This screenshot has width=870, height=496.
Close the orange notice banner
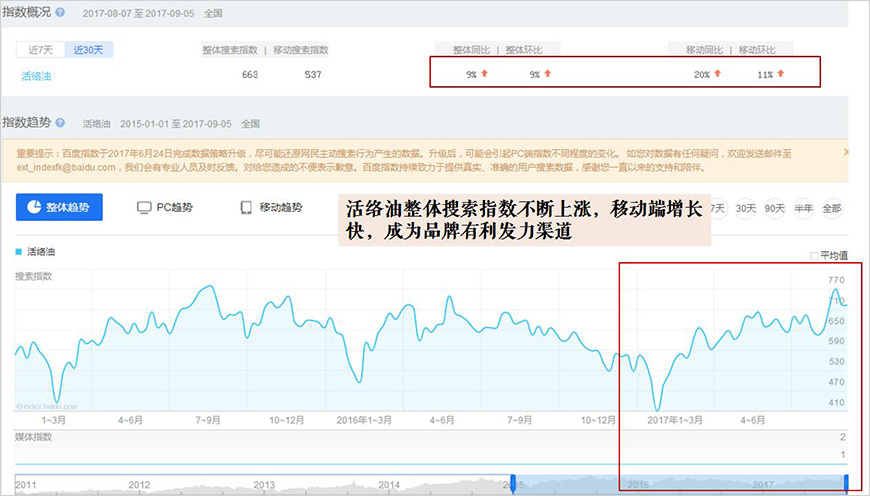(845, 152)
